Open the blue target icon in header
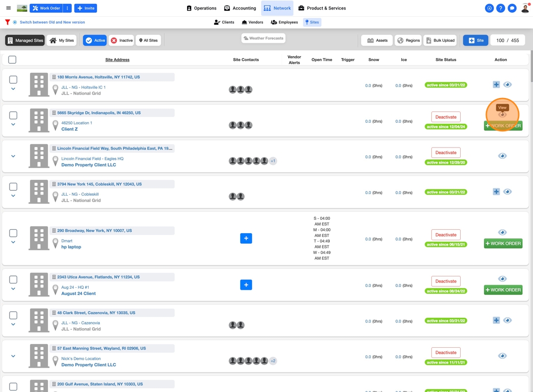 pyautogui.click(x=489, y=8)
